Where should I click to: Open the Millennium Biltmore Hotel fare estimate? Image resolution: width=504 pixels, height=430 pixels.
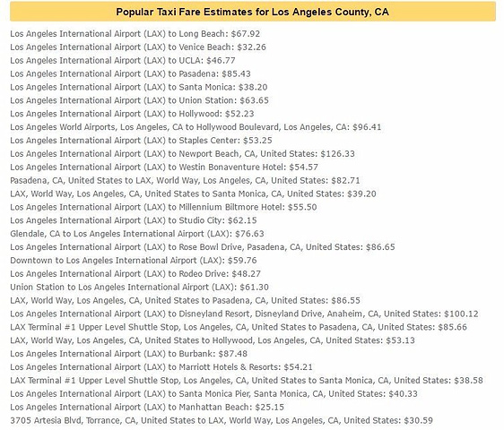tap(163, 207)
